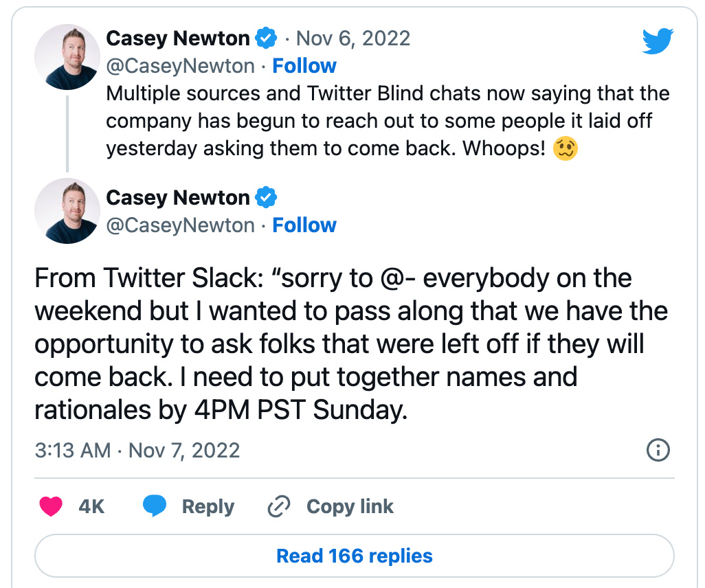Follow Casey Newton from the first tweet
Viewport: 705px width, 588px height.
(x=304, y=66)
